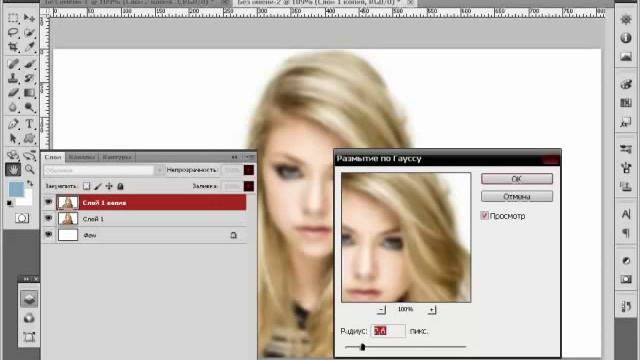640x360 pixels.
Task: Select the Фон layer row
Action: (144, 235)
